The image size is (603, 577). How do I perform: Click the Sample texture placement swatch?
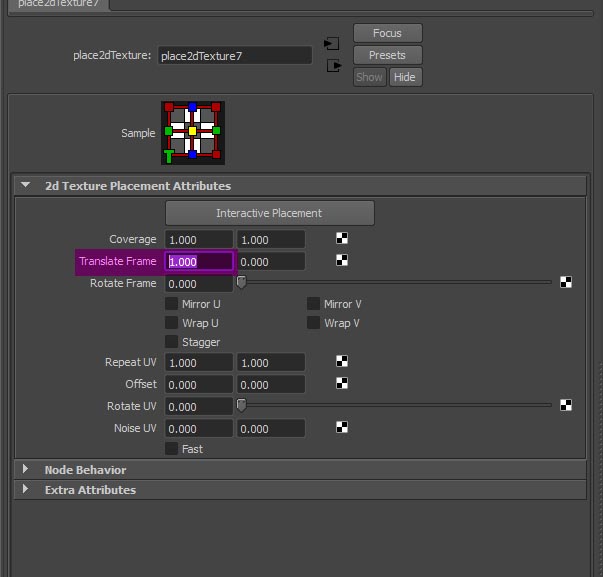pos(193,133)
